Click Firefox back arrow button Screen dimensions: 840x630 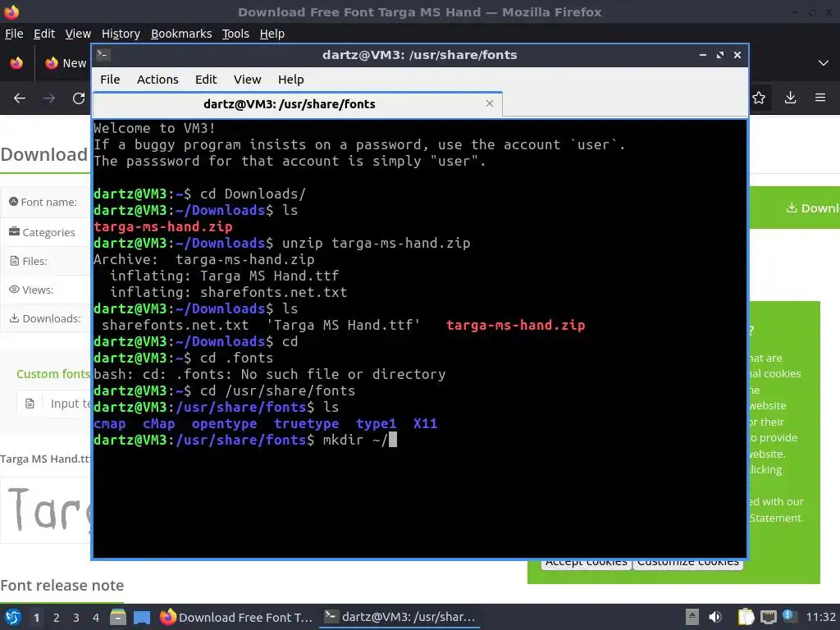pos(20,98)
